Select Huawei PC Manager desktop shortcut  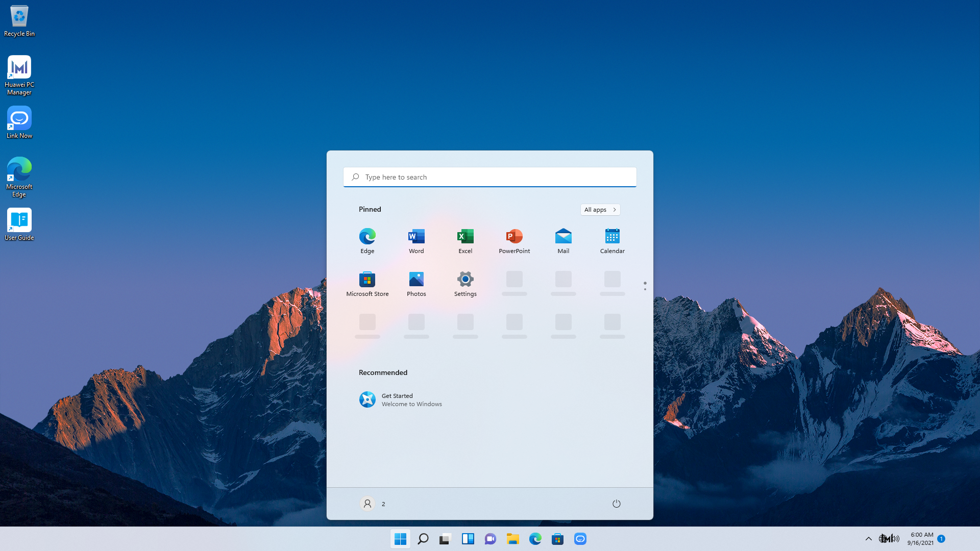point(19,76)
